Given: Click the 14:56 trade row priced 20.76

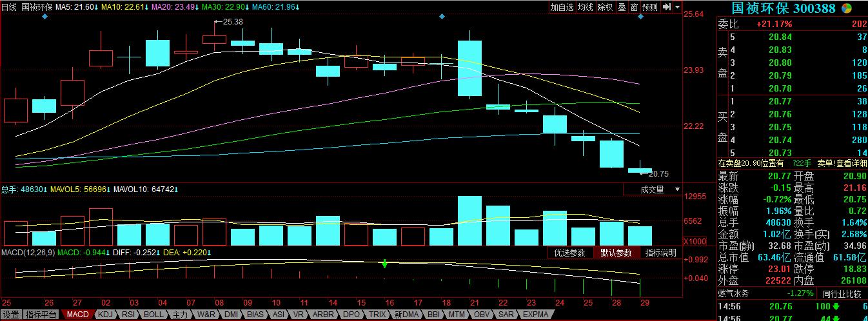Looking at the screenshot, I should 793,306.
